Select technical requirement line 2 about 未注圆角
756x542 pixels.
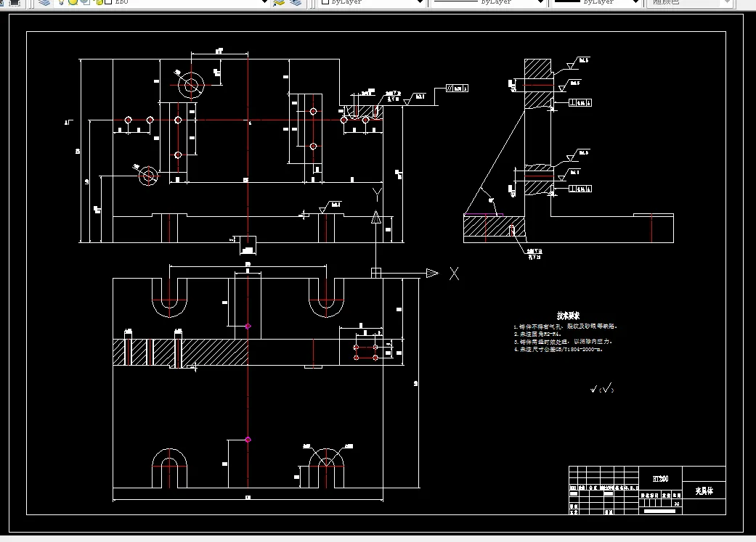(537, 334)
